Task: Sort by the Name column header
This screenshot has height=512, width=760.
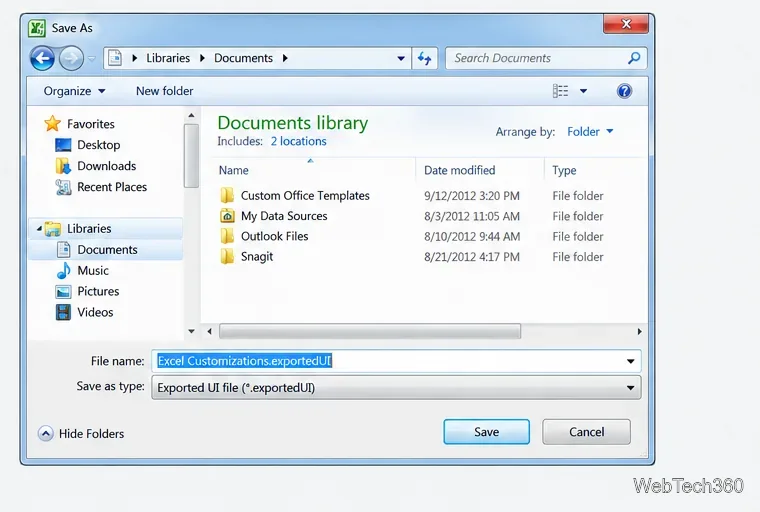Action: click(x=234, y=170)
